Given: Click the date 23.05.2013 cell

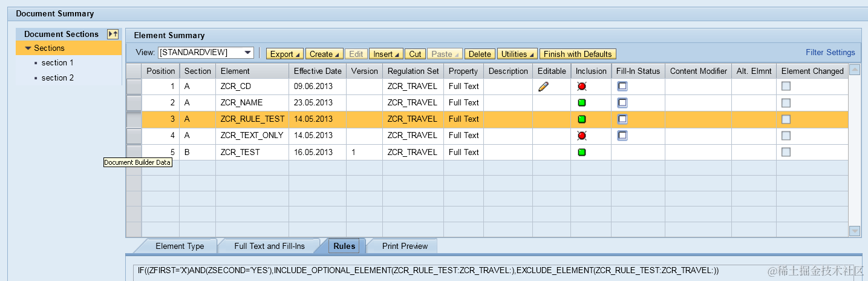Looking at the screenshot, I should (x=318, y=103).
